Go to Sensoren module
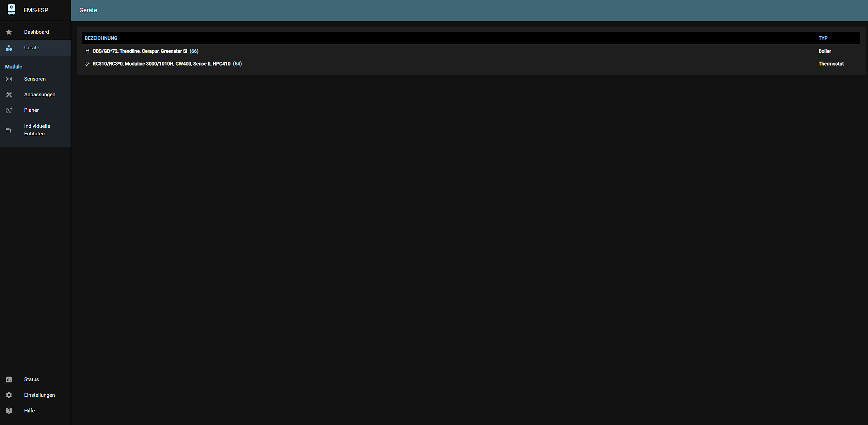The width and height of the screenshot is (868, 425). tap(35, 79)
